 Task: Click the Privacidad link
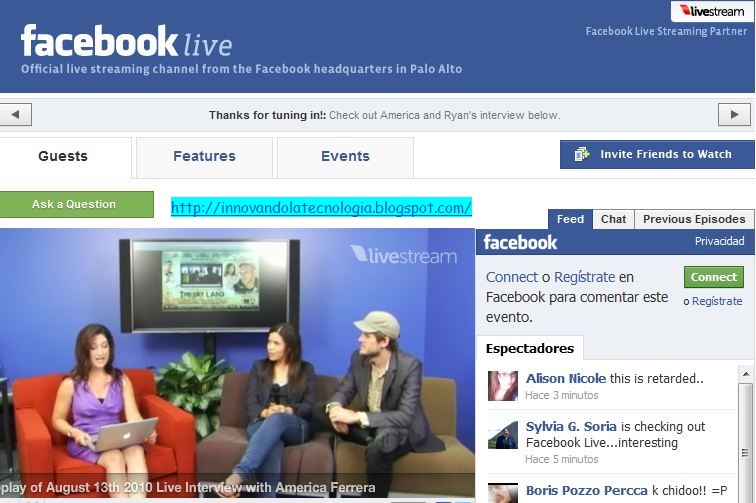tap(719, 241)
